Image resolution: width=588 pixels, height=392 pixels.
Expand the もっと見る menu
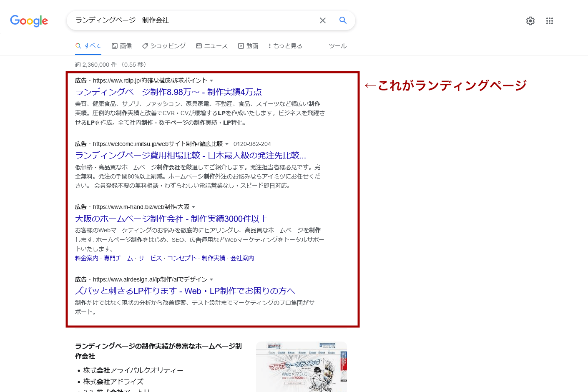(x=285, y=46)
